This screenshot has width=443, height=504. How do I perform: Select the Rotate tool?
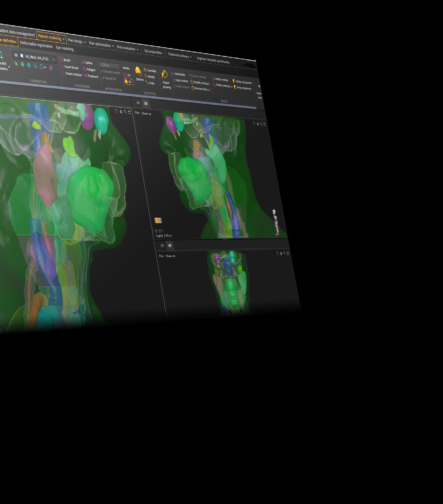click(x=150, y=77)
